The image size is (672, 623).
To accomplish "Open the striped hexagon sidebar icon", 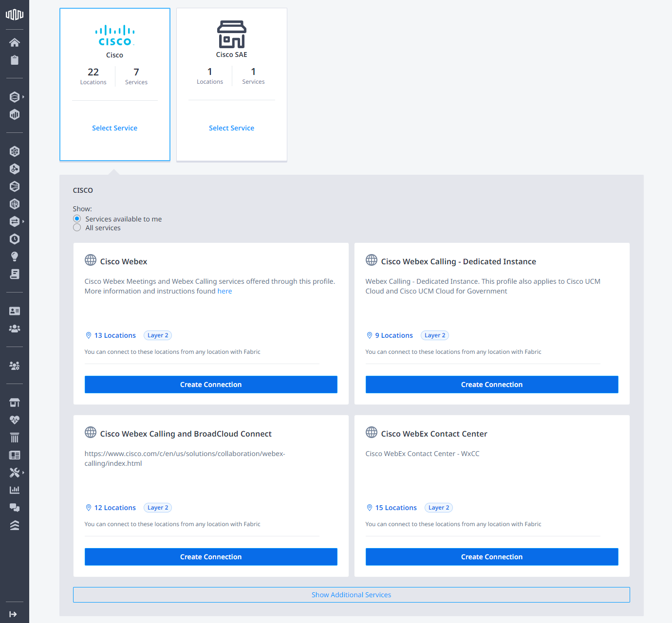I will 15,186.
